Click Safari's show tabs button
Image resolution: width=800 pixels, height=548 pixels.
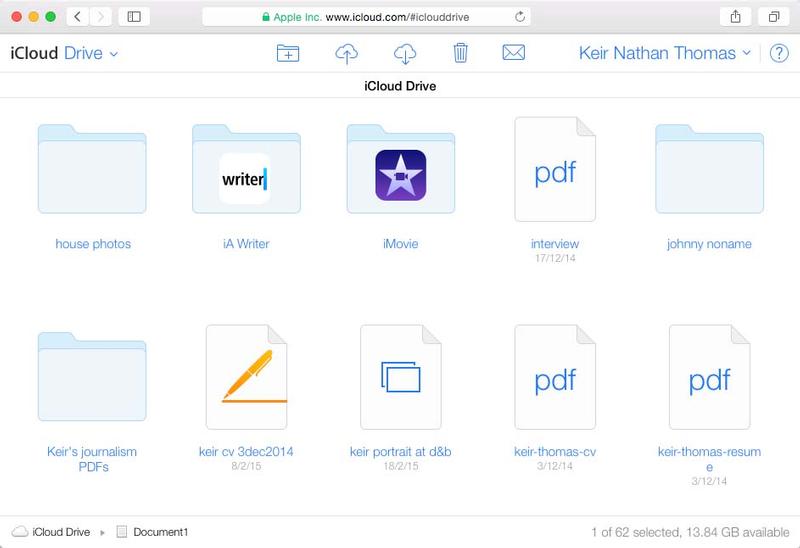[774, 17]
